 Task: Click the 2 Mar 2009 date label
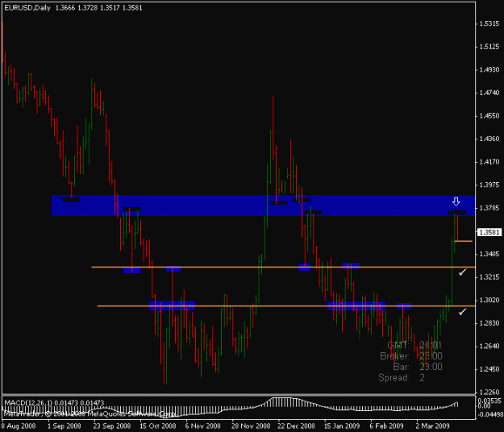[x=433, y=426]
